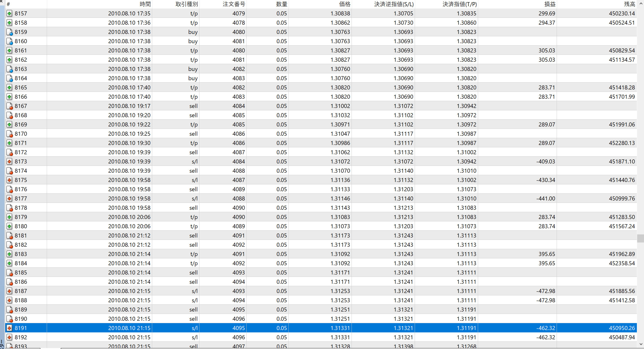Viewport: 644px width, 349px height.
Task: Close the tester panel with the X button
Action: click(1, 1)
